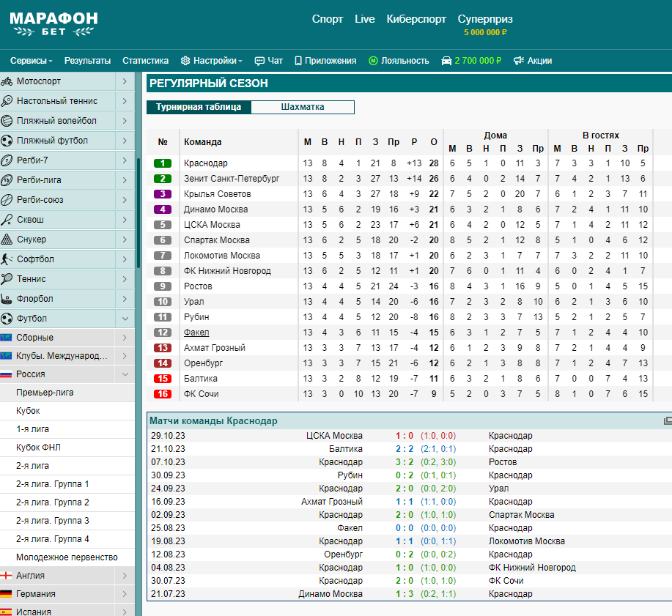
Task: Open the Результаты page
Action: (87, 61)
